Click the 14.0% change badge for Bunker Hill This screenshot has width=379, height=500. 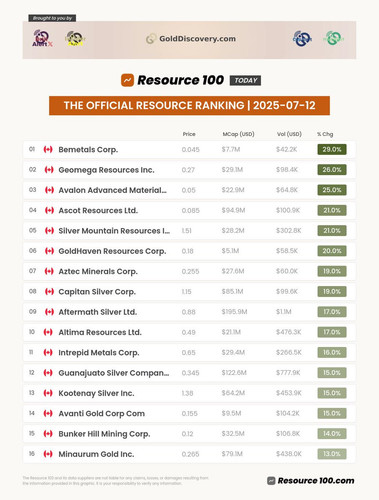(x=332, y=434)
